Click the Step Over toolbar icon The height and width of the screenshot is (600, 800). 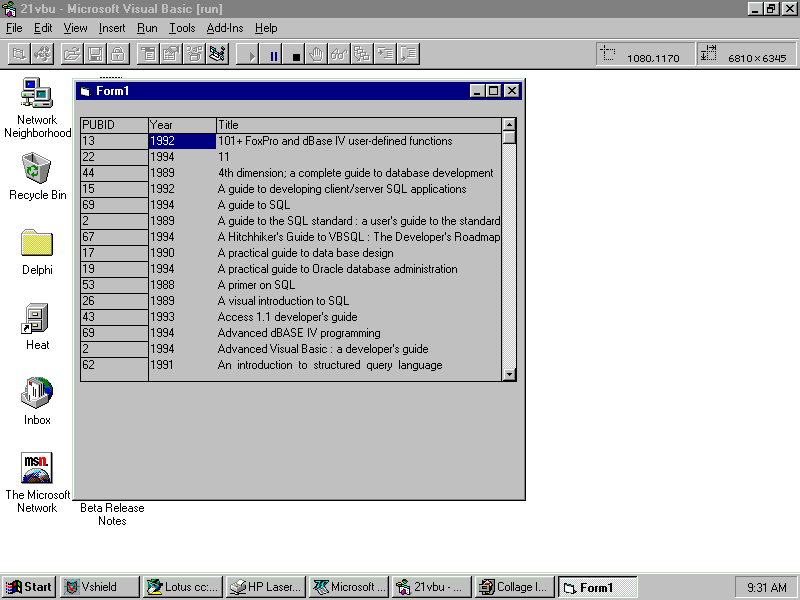pos(408,54)
